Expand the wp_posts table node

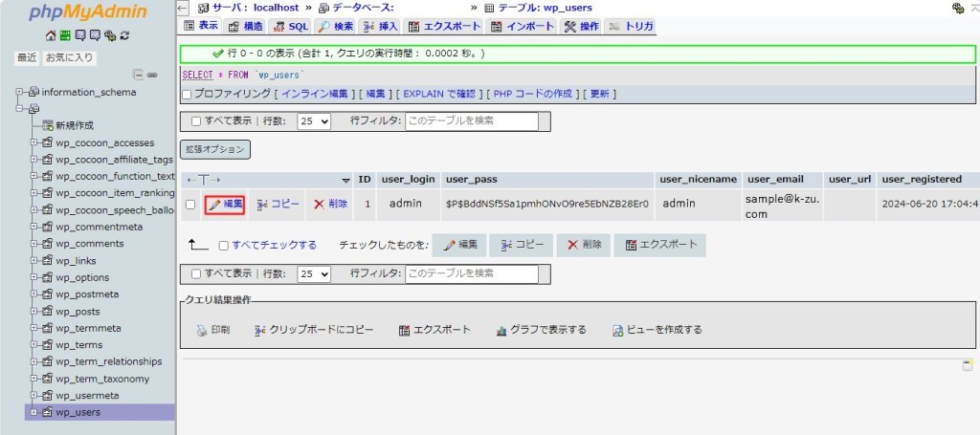(x=34, y=312)
